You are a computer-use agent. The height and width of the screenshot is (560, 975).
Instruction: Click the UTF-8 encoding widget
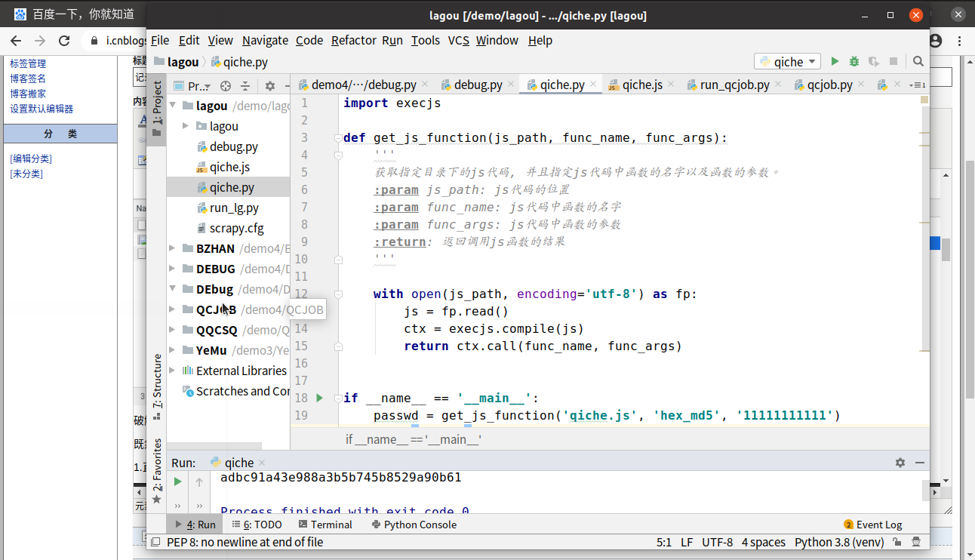(x=717, y=542)
